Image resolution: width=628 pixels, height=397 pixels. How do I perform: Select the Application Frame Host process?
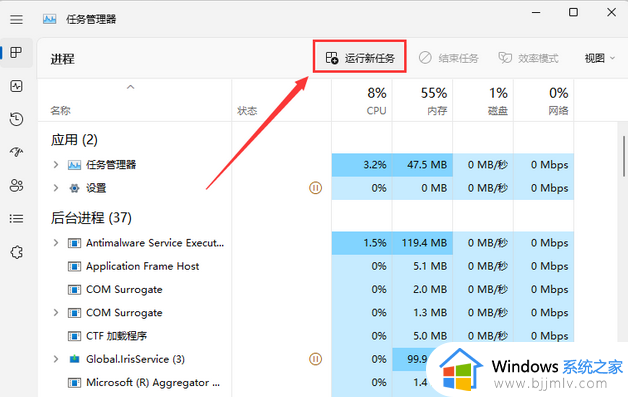(x=306, y=266)
